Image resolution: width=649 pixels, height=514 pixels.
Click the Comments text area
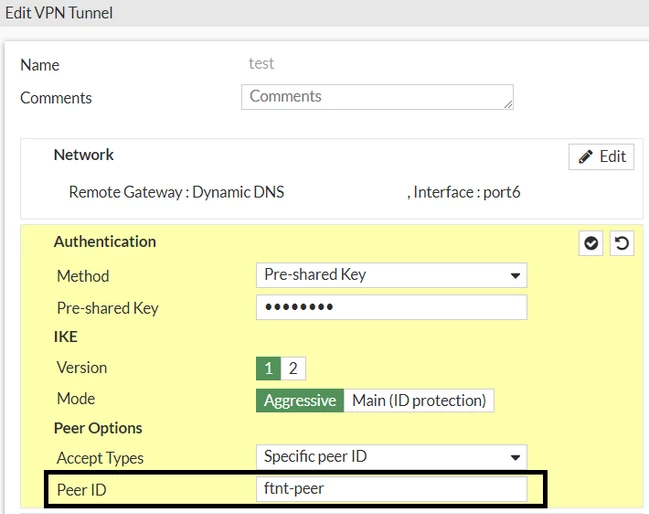377,97
